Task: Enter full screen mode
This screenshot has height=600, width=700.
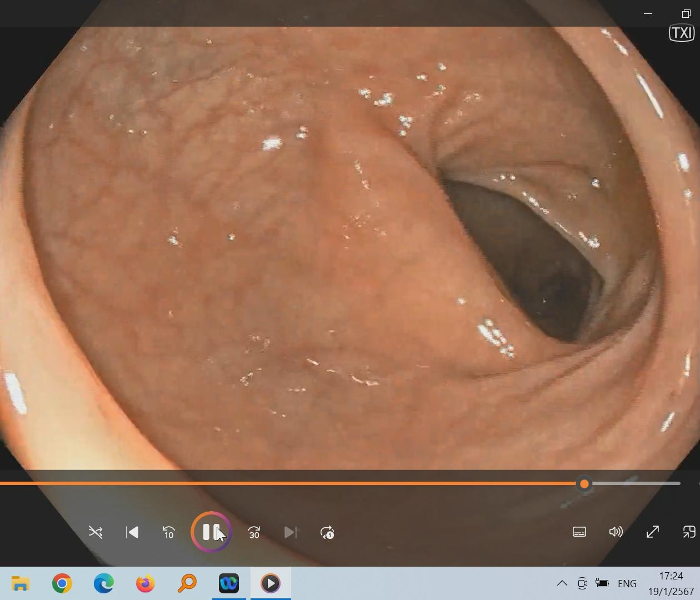Action: [653, 532]
